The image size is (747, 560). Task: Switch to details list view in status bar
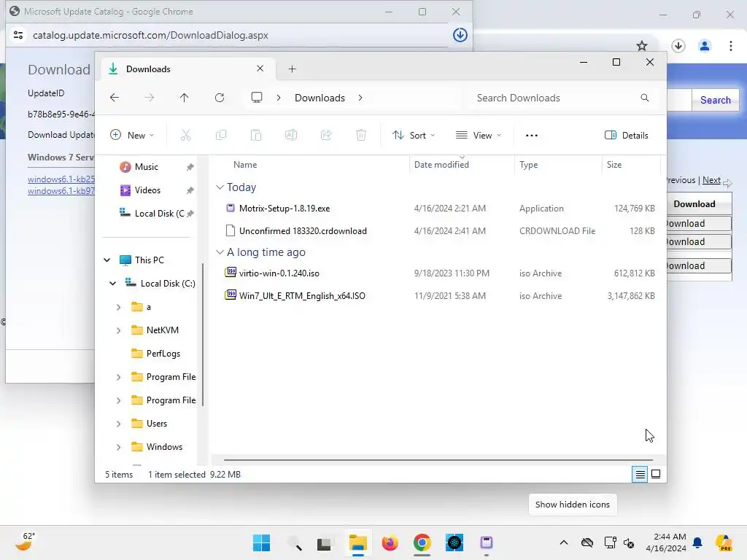coord(640,474)
